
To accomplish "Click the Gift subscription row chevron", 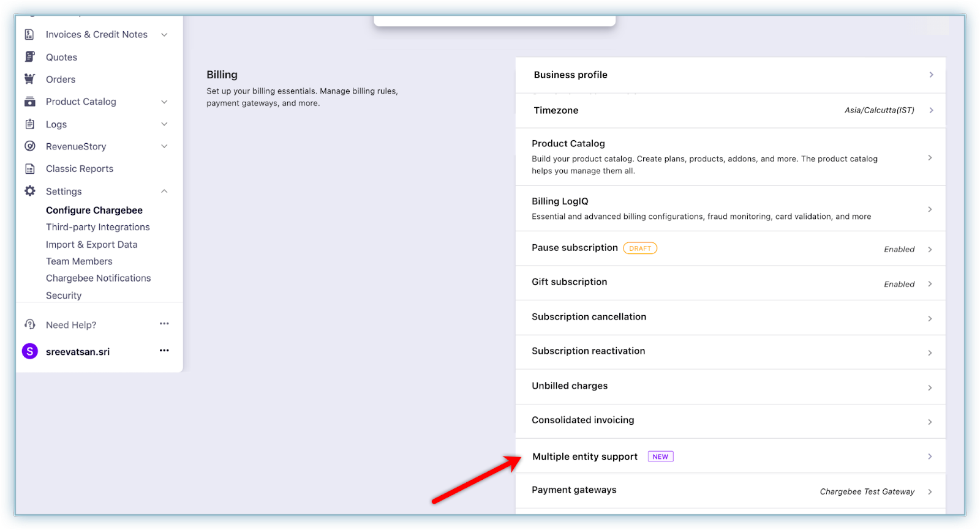I will [930, 284].
